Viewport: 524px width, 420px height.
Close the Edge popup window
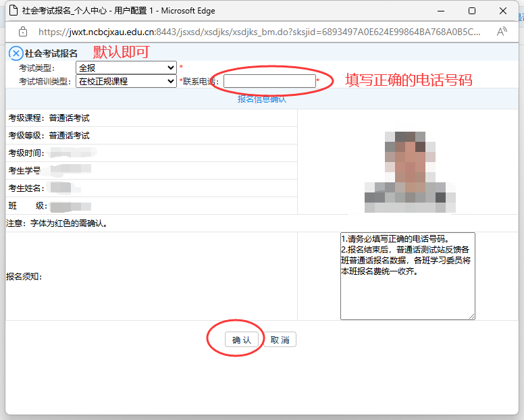[x=503, y=11]
